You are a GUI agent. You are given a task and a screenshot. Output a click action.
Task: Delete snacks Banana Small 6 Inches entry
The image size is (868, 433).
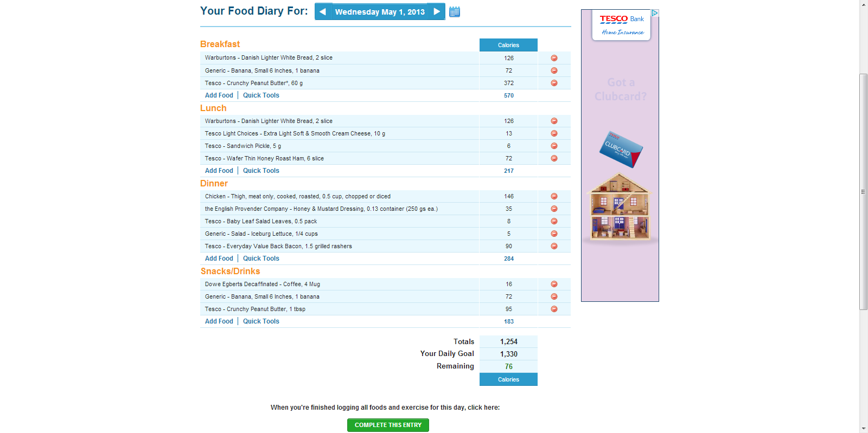[554, 296]
